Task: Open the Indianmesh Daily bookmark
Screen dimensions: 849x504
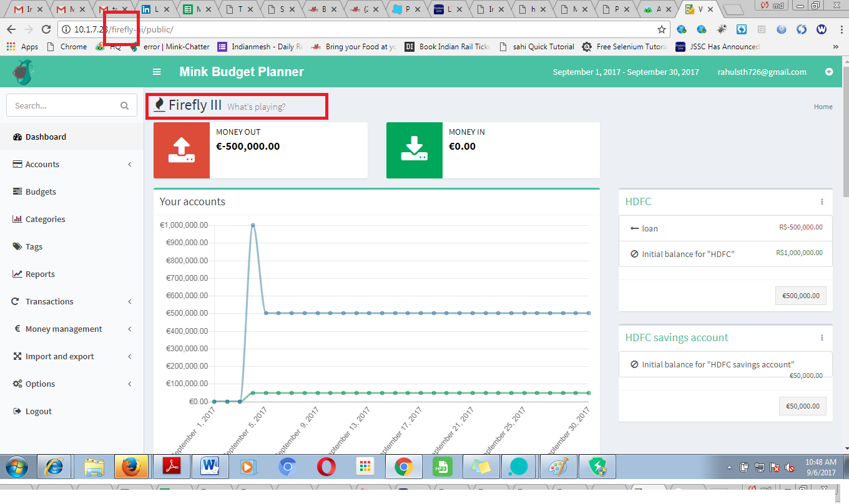Action: click(x=260, y=47)
